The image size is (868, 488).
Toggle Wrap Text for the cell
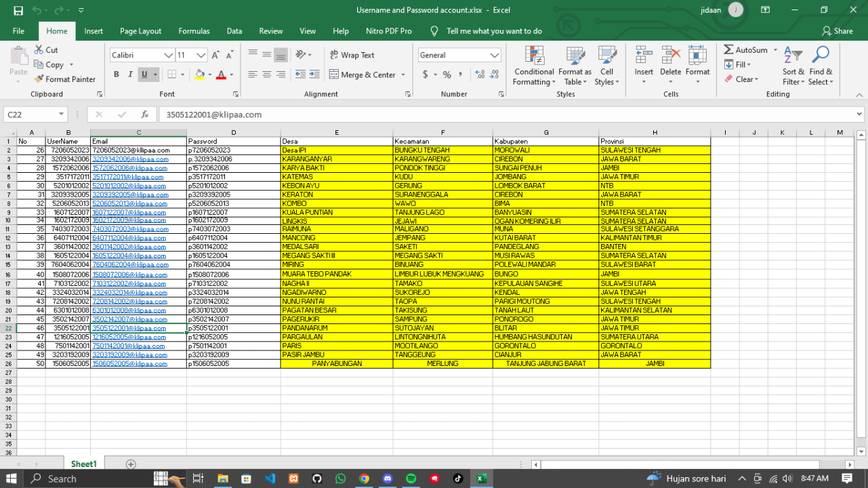[x=352, y=55]
